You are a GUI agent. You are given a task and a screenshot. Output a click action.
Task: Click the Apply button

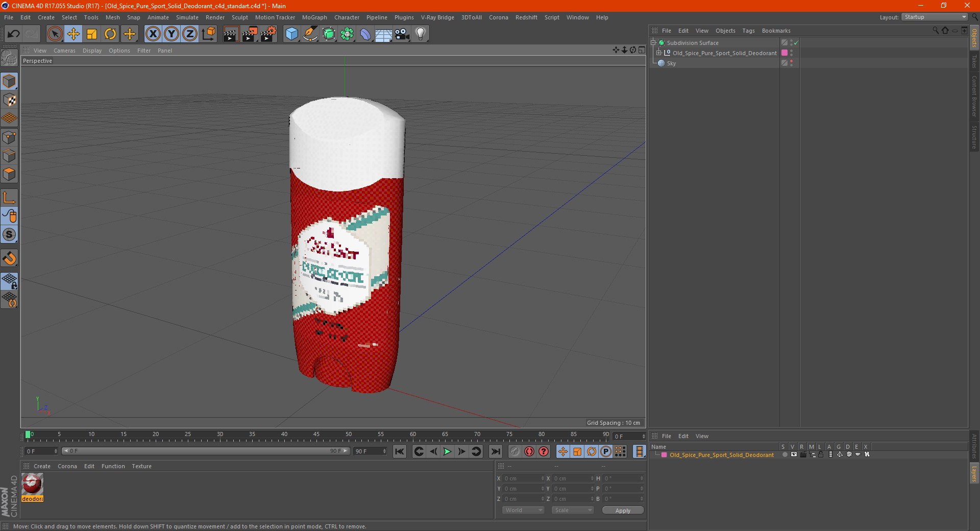[623, 511]
